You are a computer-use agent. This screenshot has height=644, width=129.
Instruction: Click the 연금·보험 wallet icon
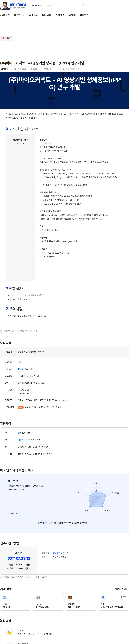tap(10, 633)
